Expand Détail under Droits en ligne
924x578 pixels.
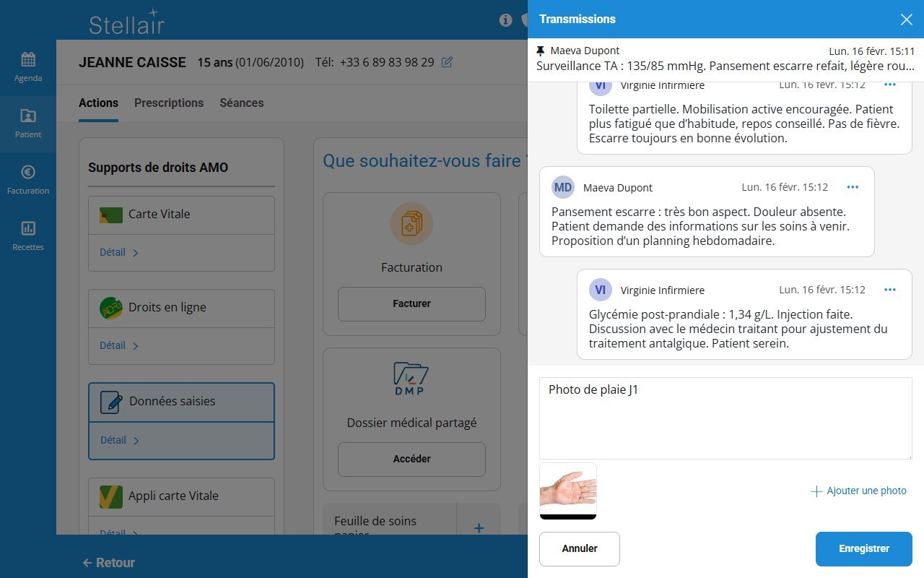click(119, 345)
